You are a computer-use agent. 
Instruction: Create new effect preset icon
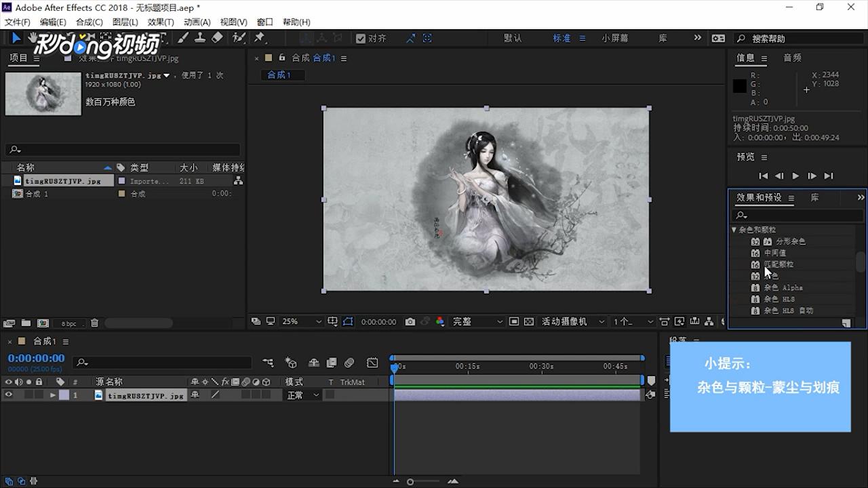pos(846,323)
